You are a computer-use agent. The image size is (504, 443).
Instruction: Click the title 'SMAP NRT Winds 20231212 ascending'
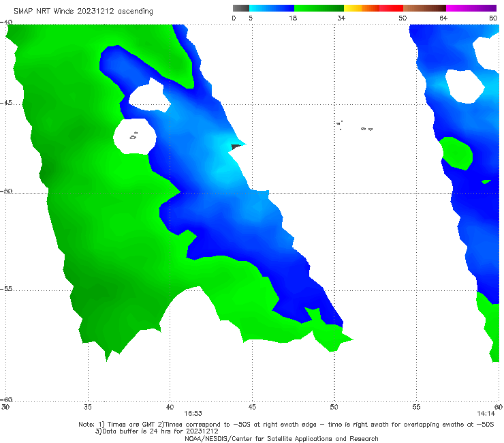[83, 11]
